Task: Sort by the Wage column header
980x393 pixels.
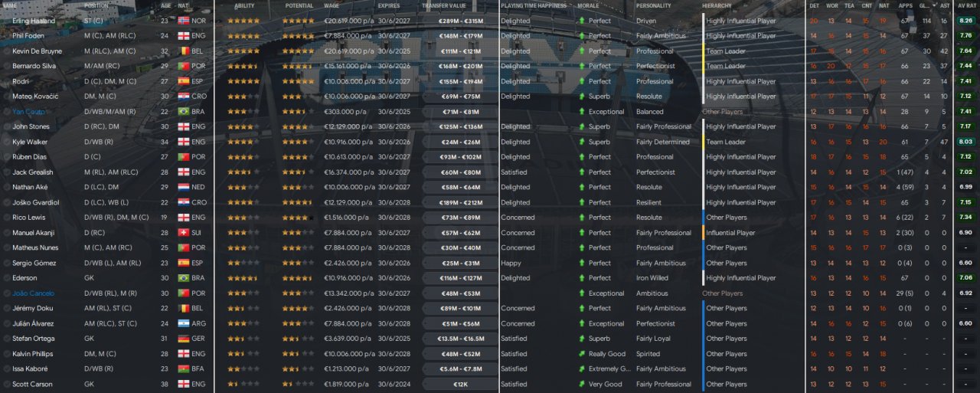Action: [332, 5]
